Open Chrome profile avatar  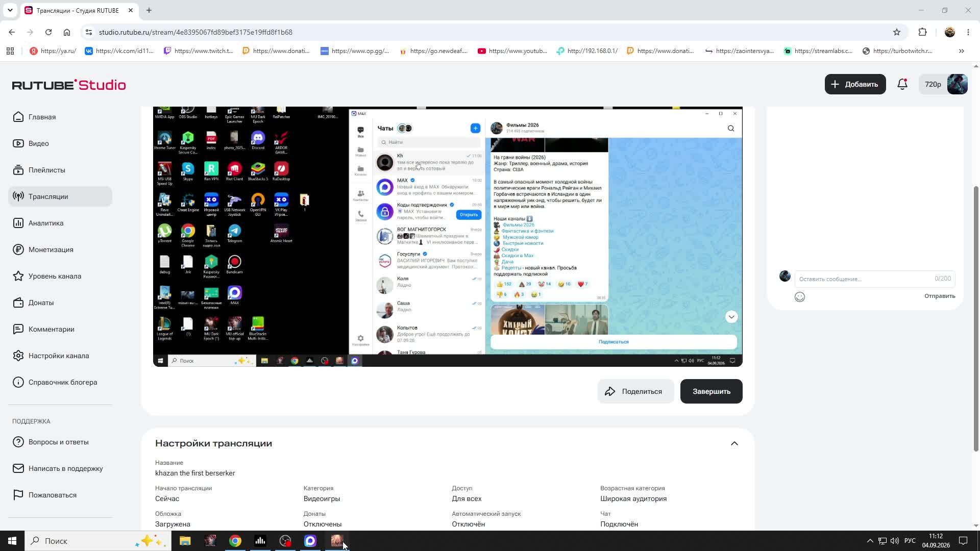tap(950, 32)
